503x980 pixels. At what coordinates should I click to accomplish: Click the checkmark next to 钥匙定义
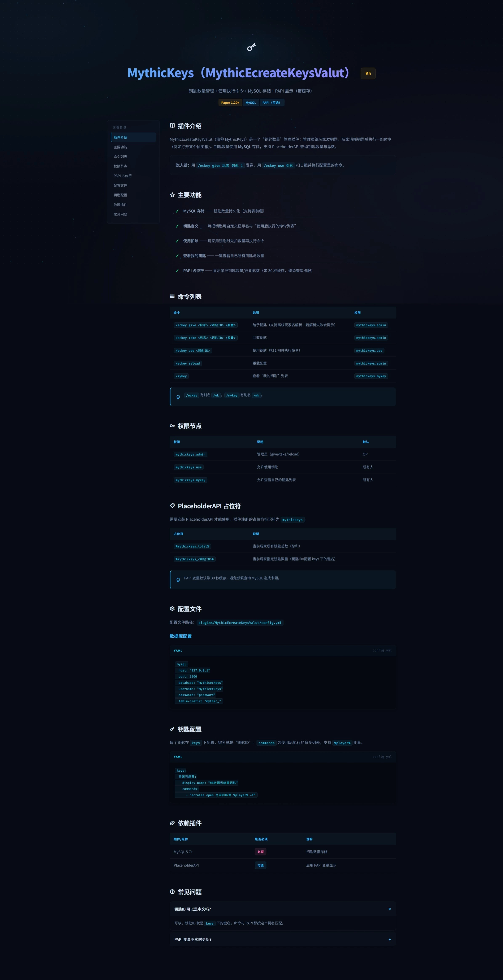(177, 226)
